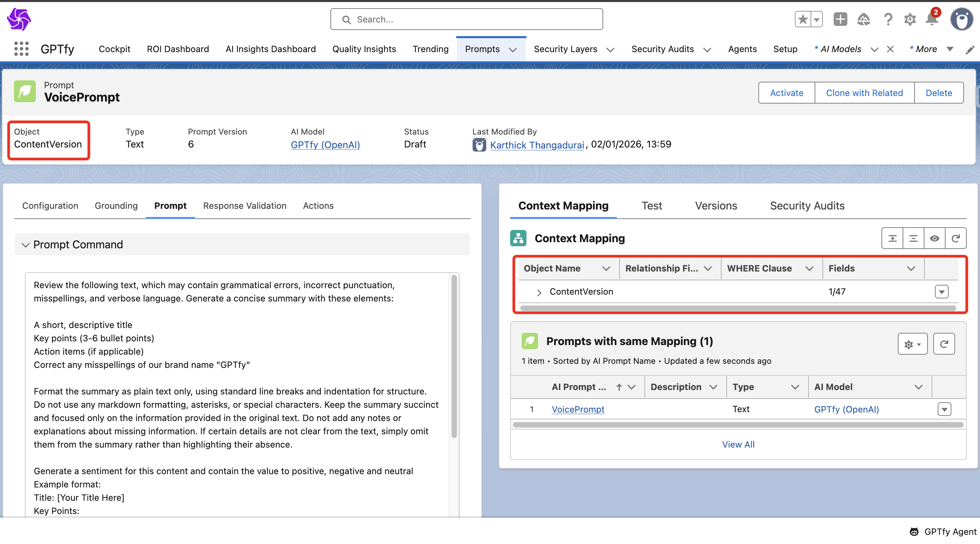Collapse the Prompt Command section
Screen dimensions: 980x544
26,245
